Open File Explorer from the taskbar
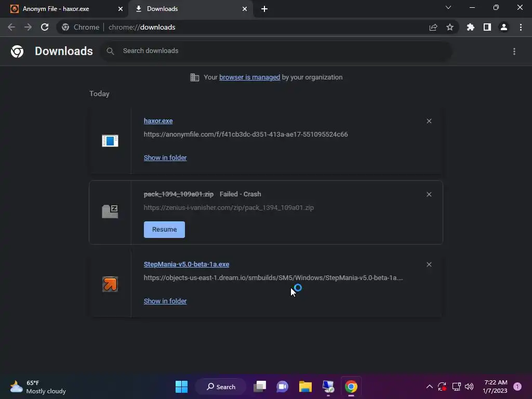The image size is (532, 399). click(x=305, y=387)
